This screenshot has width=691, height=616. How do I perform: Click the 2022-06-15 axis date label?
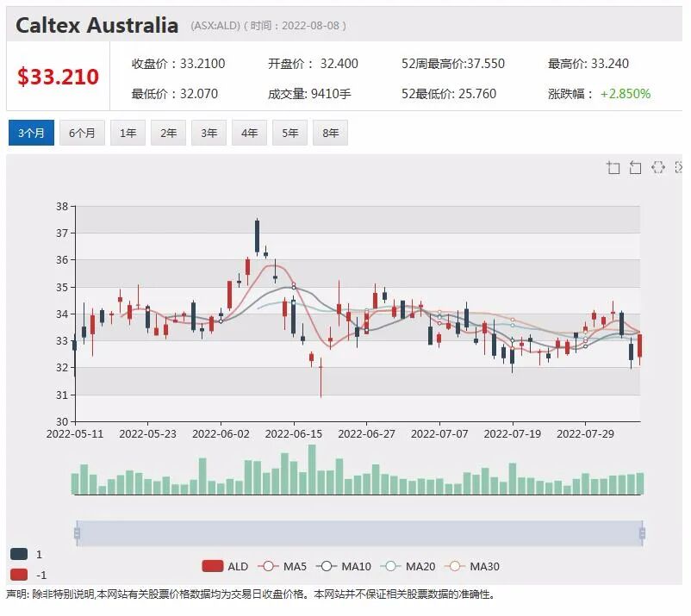294,434
